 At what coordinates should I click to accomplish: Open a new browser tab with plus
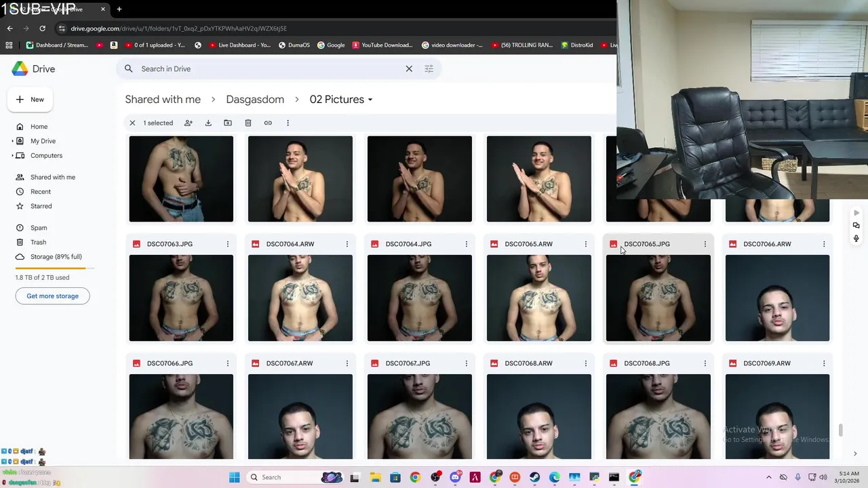(119, 9)
